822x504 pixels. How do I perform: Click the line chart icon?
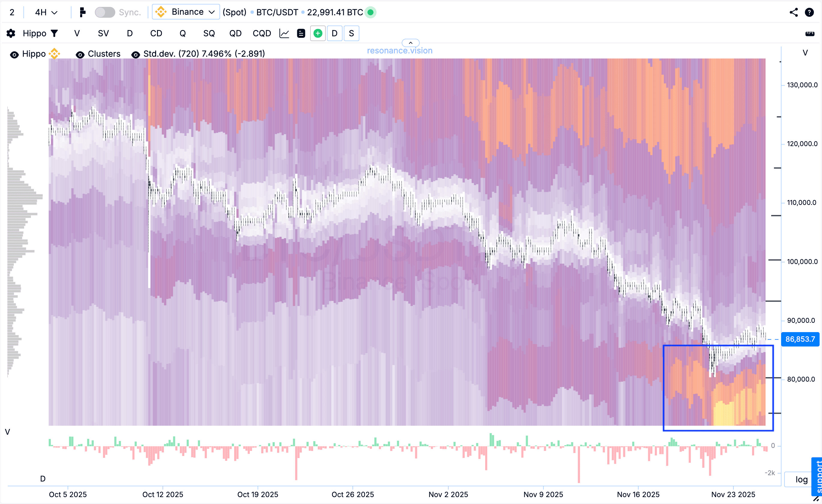tap(284, 33)
